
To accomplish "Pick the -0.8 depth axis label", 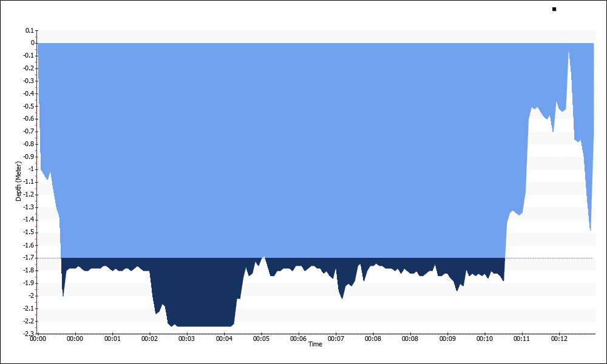I will (29, 144).
